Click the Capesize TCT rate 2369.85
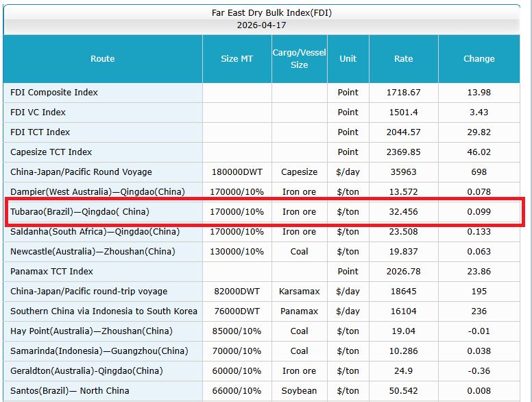 [403, 152]
